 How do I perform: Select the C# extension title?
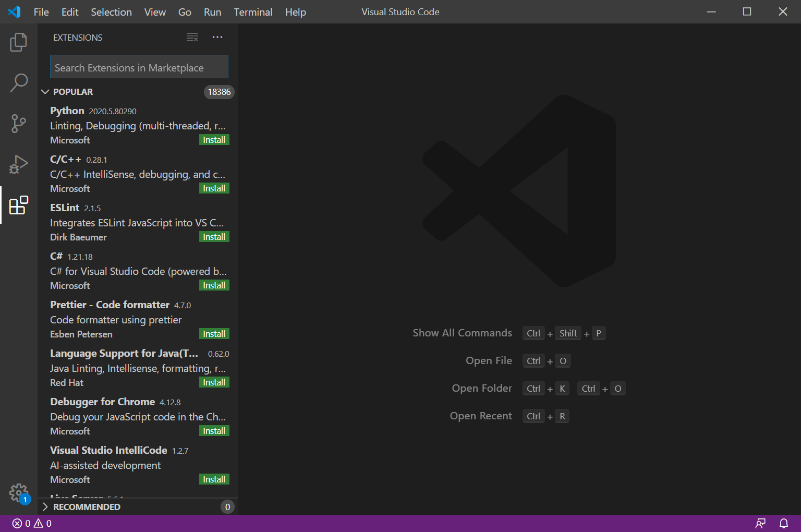click(x=56, y=256)
